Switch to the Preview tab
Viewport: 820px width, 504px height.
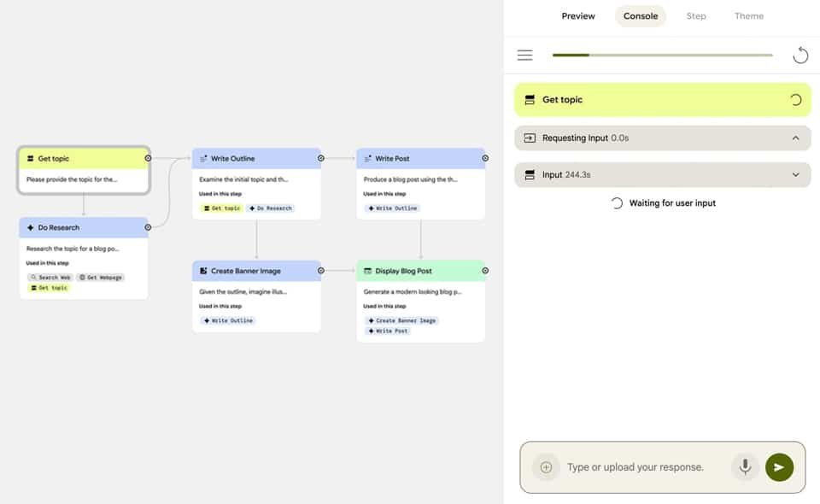[578, 16]
